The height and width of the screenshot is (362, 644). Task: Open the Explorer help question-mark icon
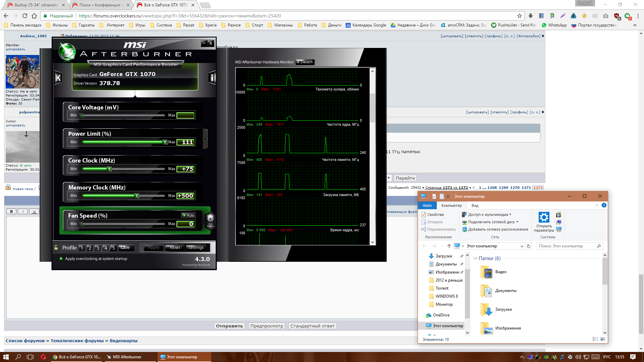point(604,205)
